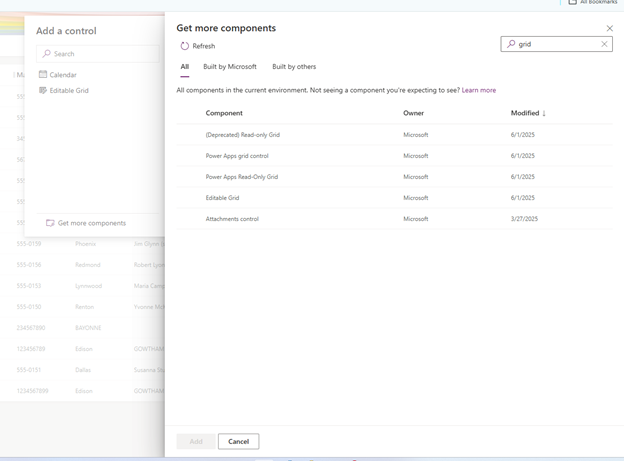This screenshot has width=624, height=461.
Task: Click the Phoenix cell in background grid
Action: [x=85, y=244]
